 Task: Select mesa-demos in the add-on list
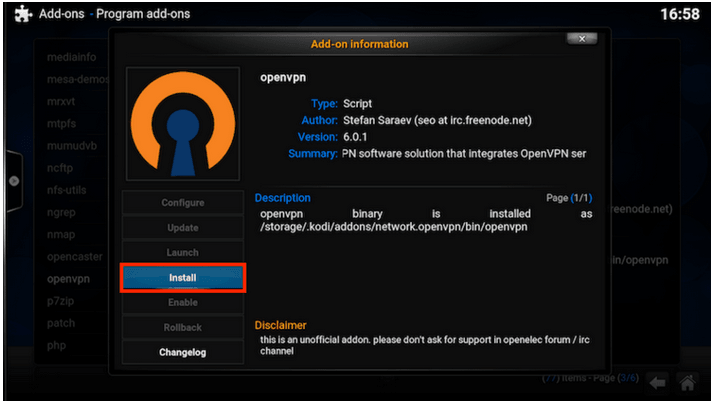point(78,79)
